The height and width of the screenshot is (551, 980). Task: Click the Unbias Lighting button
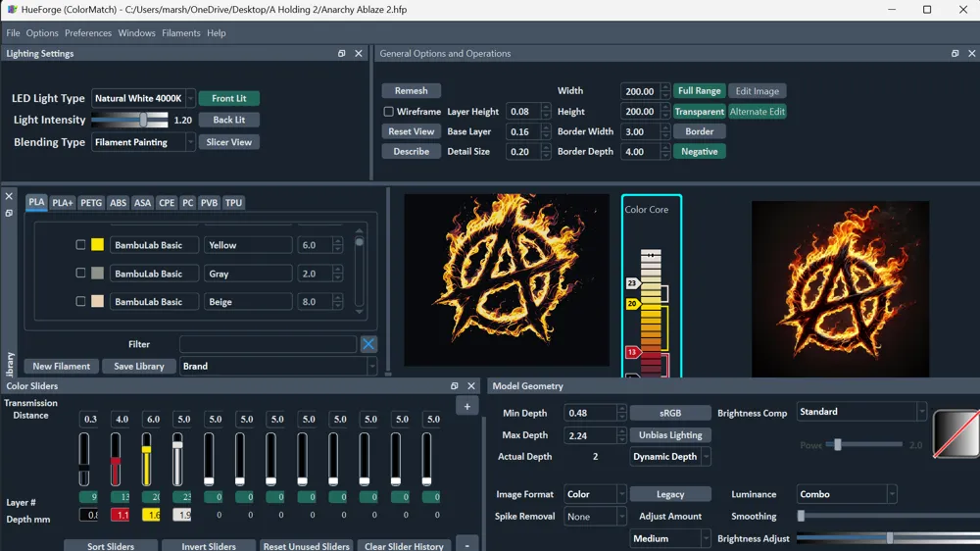[x=670, y=434]
